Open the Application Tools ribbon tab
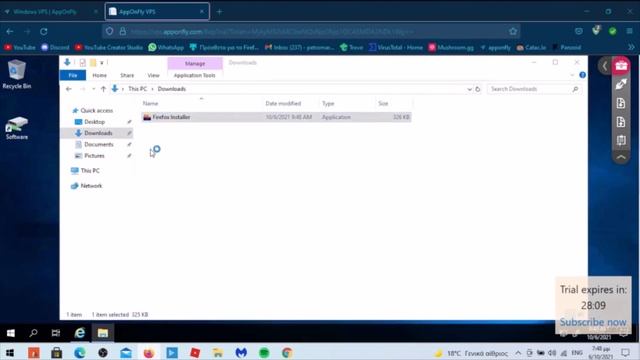640x360 pixels. (194, 75)
